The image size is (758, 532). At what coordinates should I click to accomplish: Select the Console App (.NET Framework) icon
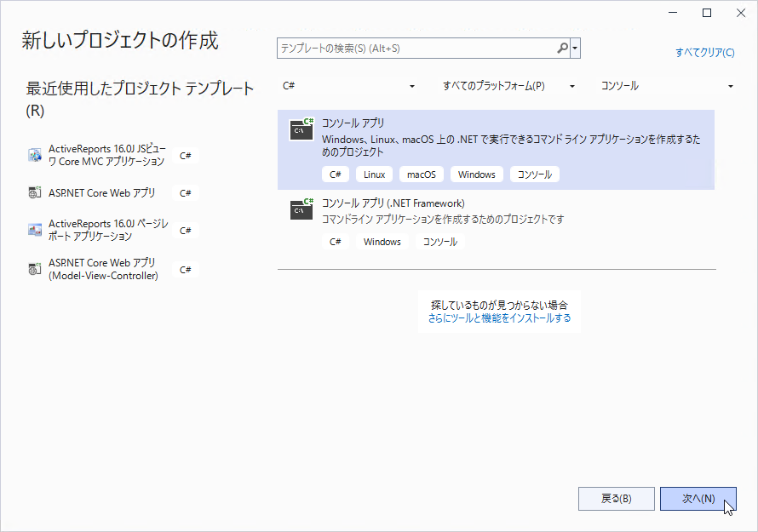pyautogui.click(x=301, y=209)
